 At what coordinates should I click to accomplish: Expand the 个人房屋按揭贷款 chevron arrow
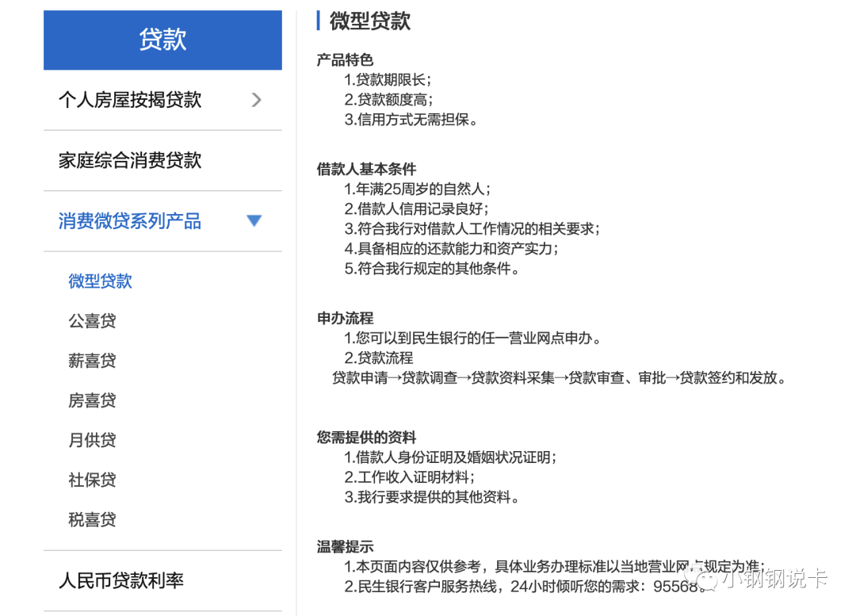255,100
